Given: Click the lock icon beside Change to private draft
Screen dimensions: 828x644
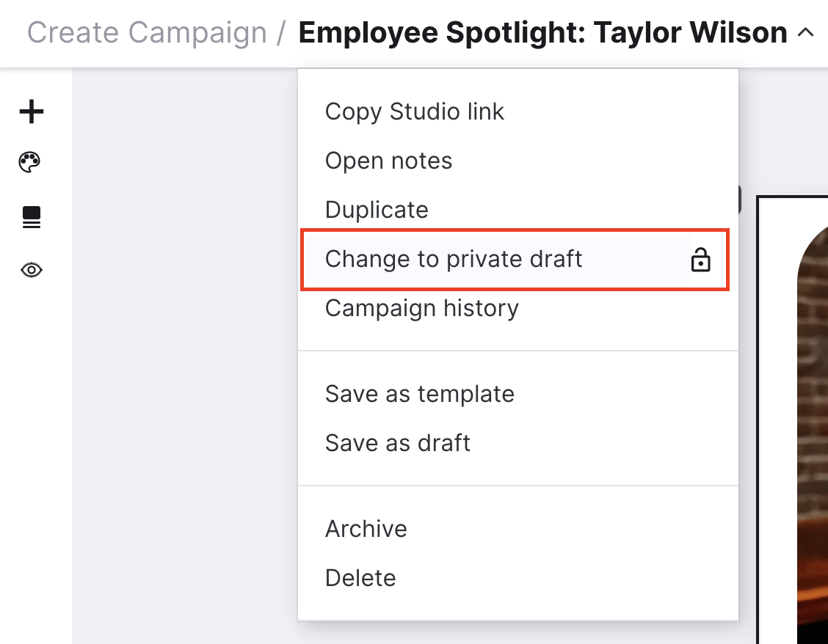Looking at the screenshot, I should point(702,260).
